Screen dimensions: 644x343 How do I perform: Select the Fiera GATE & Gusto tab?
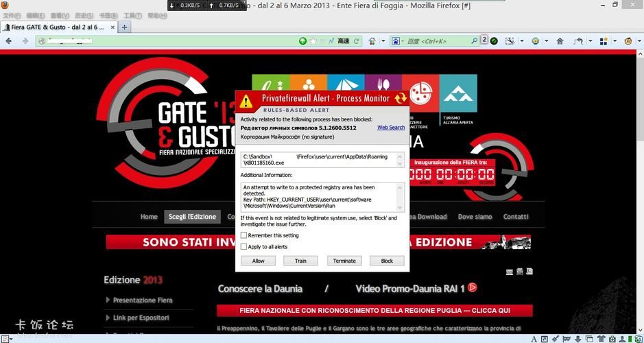point(58,27)
